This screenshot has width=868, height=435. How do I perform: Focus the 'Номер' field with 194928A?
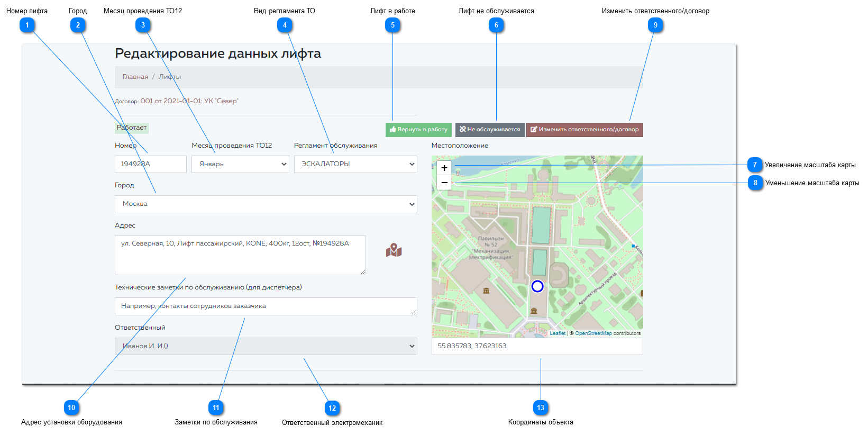[x=151, y=164]
